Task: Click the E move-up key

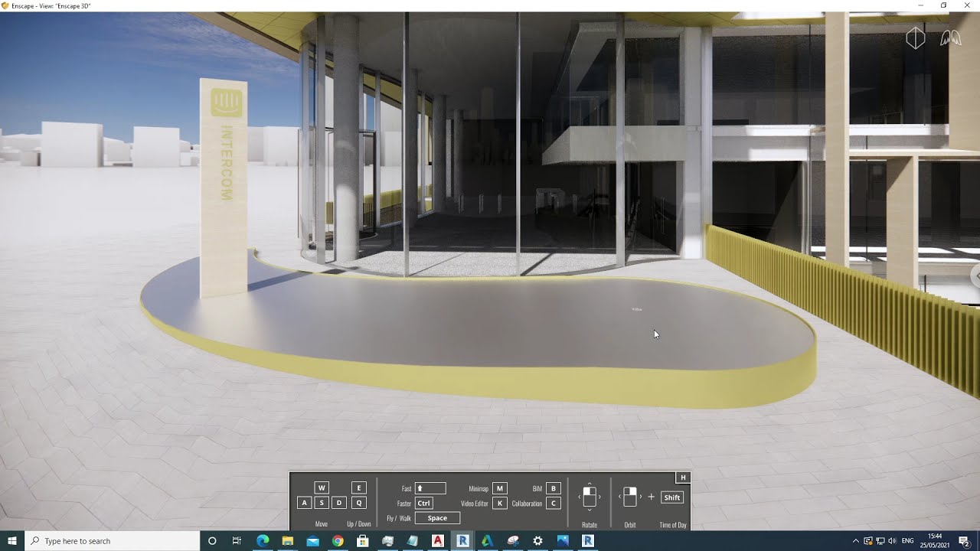Action: (x=359, y=488)
